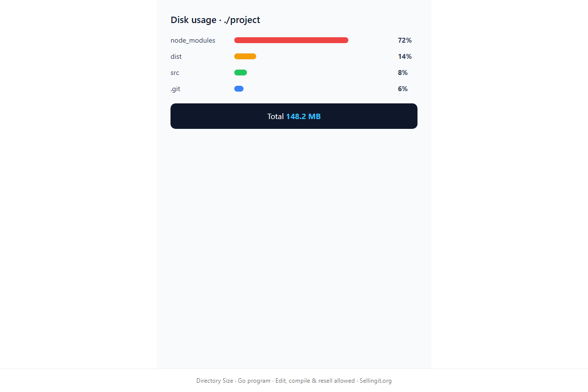Viewport: 588px width, 392px height.
Task: Click the blue .git usage bar
Action: coord(239,89)
